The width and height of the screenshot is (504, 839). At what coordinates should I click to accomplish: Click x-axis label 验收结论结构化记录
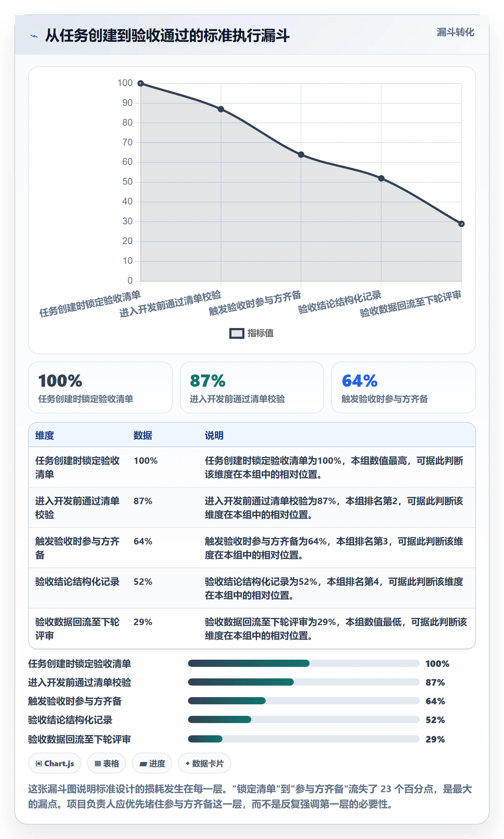[x=340, y=302]
